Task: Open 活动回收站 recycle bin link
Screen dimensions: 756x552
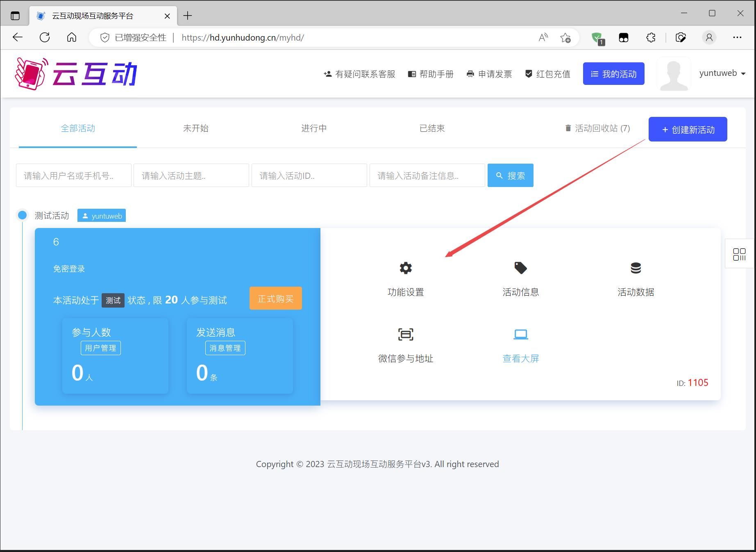Action: click(597, 128)
